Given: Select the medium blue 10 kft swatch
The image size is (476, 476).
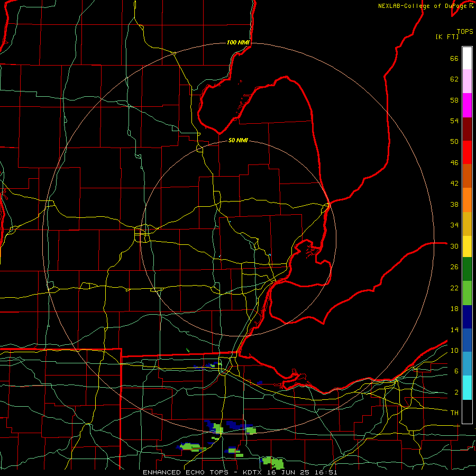Looking at the screenshot, I should [x=467, y=340].
